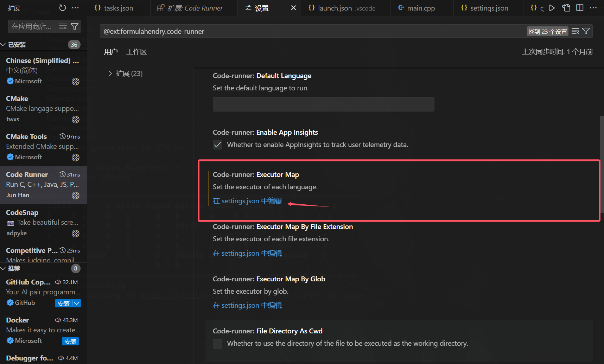604x364 pixels.
Task: Click adpyke publisher name
Action: coord(17,233)
